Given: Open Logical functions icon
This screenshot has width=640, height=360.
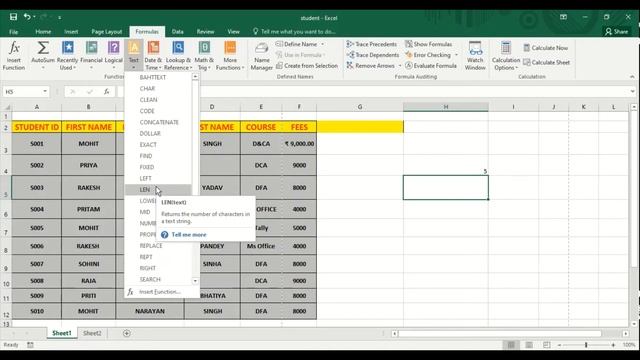Looking at the screenshot, I should pyautogui.click(x=113, y=48).
